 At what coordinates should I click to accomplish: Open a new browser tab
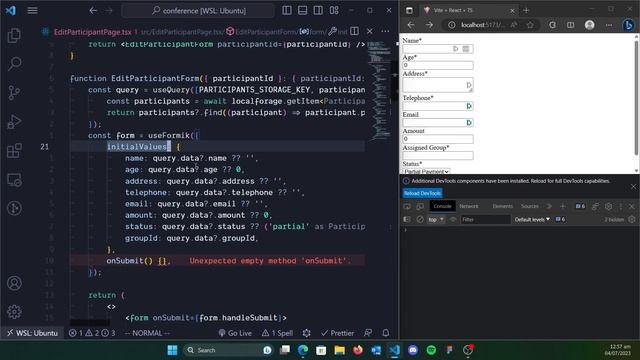526,11
